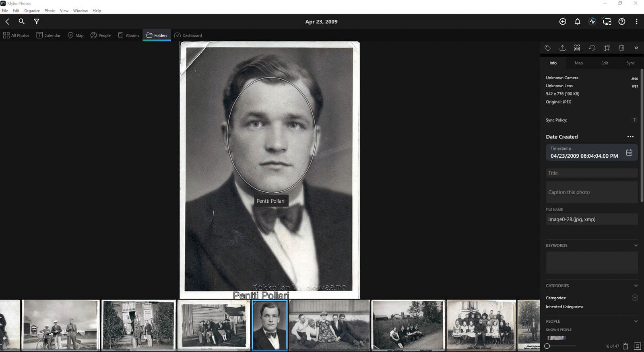Image resolution: width=644 pixels, height=352 pixels.
Task: Collapse right panel with double chevron
Action: pos(636,48)
